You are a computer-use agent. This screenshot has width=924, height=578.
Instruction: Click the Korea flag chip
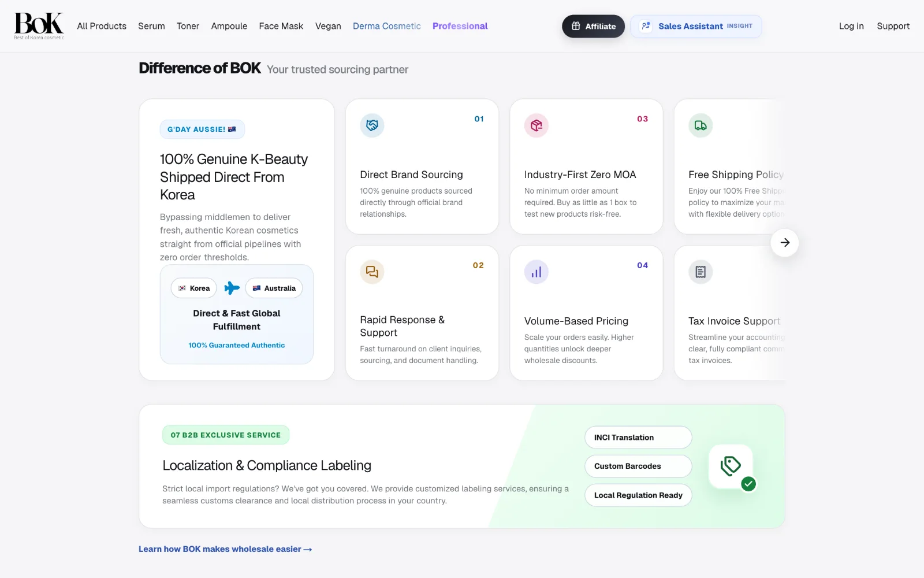click(194, 288)
